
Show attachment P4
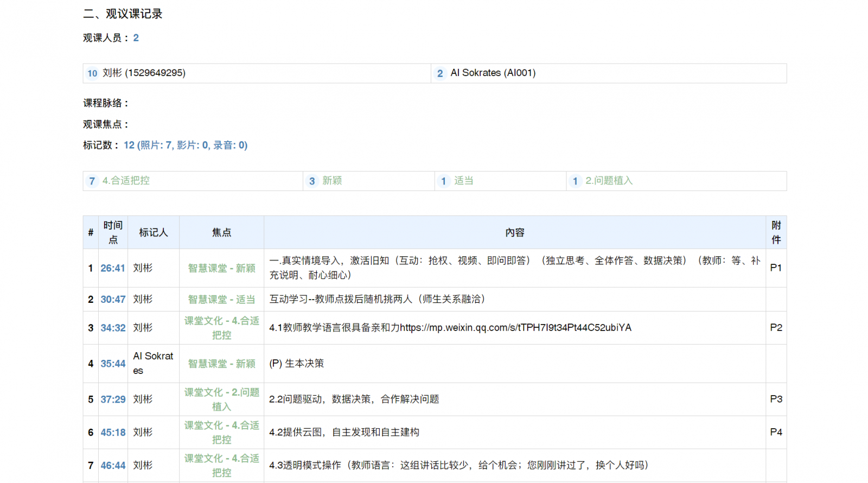pos(776,433)
